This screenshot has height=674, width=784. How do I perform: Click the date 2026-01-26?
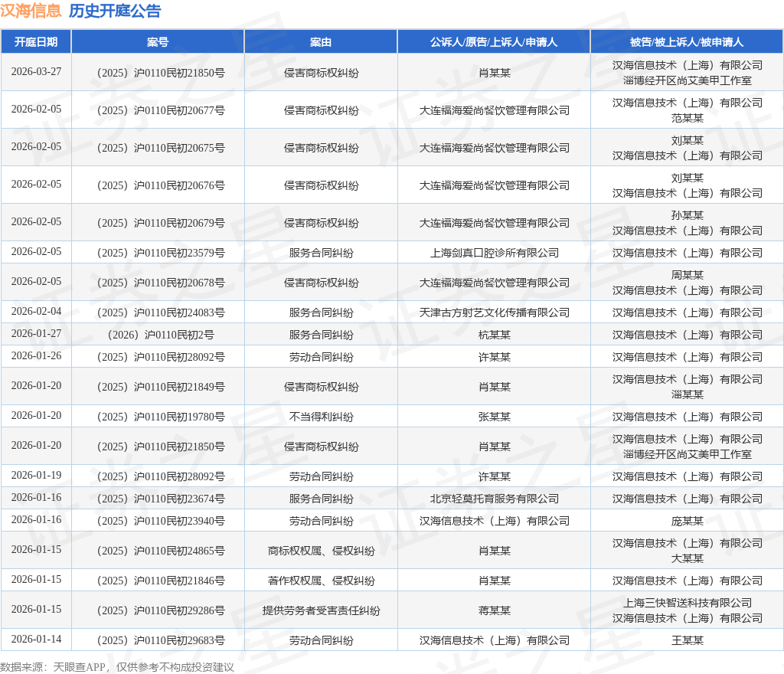click(x=37, y=355)
